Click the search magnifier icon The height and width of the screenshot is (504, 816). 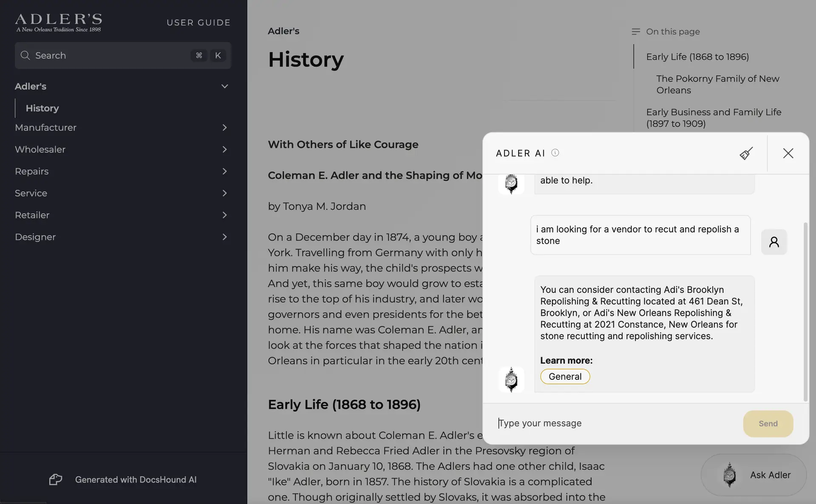pyautogui.click(x=25, y=55)
